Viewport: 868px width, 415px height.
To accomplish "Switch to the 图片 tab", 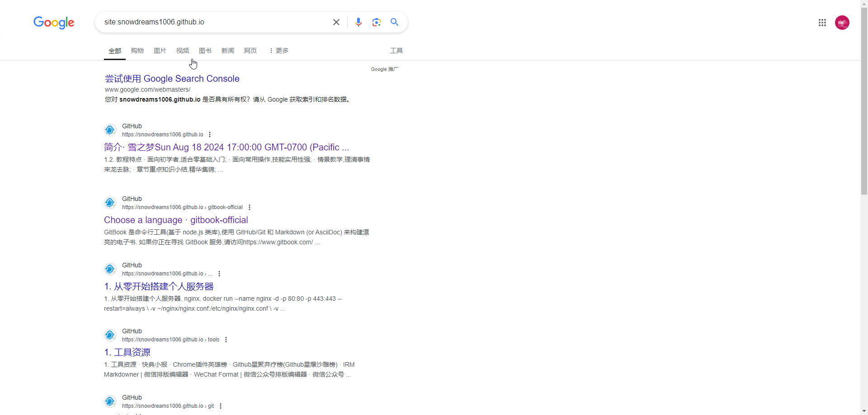I will point(160,51).
